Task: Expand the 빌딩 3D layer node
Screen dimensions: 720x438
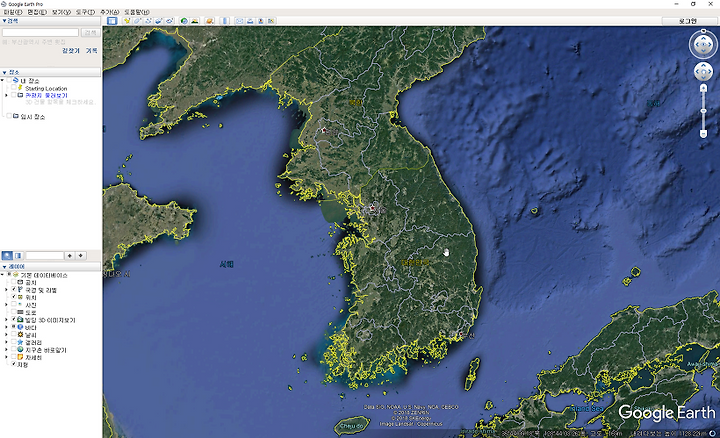Action: click(x=6, y=319)
